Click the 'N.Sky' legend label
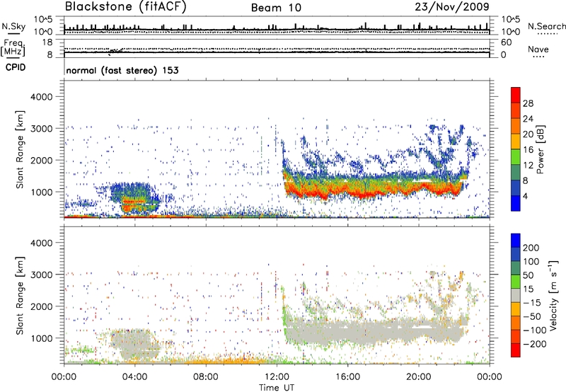This screenshot has height=392, width=566. (13, 26)
